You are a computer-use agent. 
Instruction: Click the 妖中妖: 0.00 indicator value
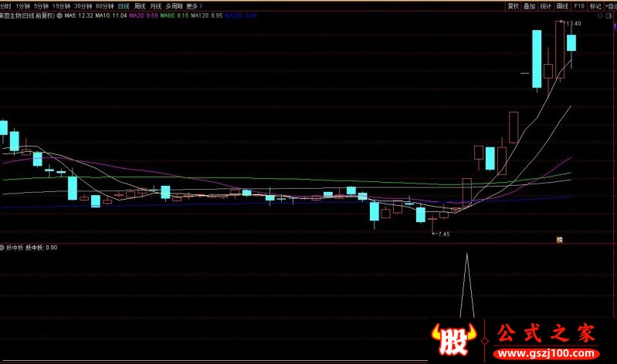(42, 248)
